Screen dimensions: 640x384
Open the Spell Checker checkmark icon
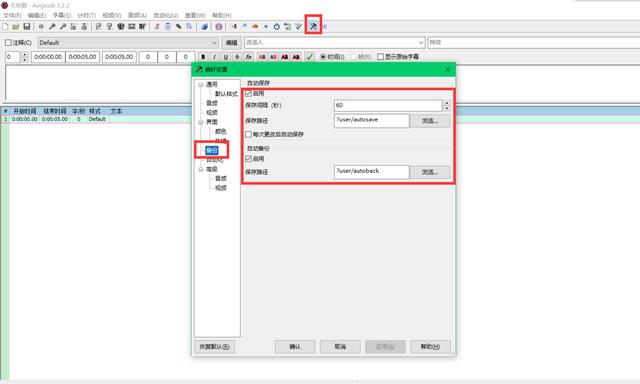pyautogui.click(x=298, y=27)
